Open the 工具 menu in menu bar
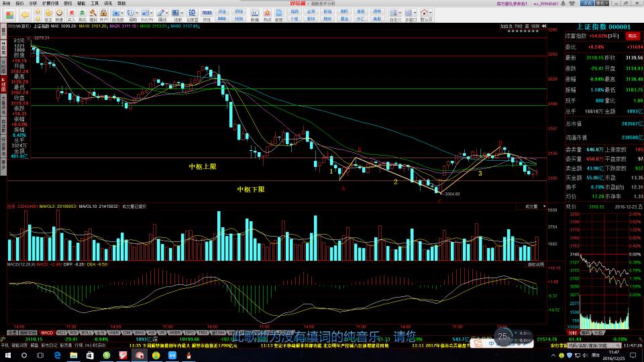The height and width of the screenshot is (362, 644). [x=95, y=3]
